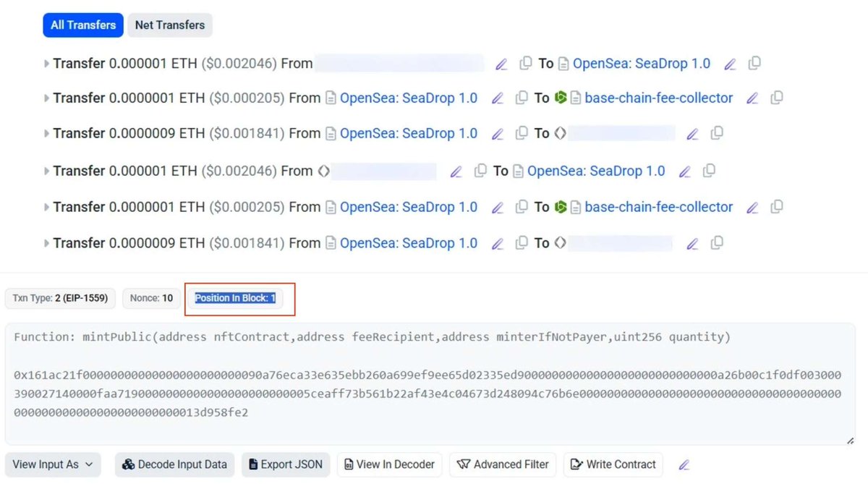Copy sender address in first transfer row
Image resolution: width=868 pixels, height=484 pixels.
526,64
